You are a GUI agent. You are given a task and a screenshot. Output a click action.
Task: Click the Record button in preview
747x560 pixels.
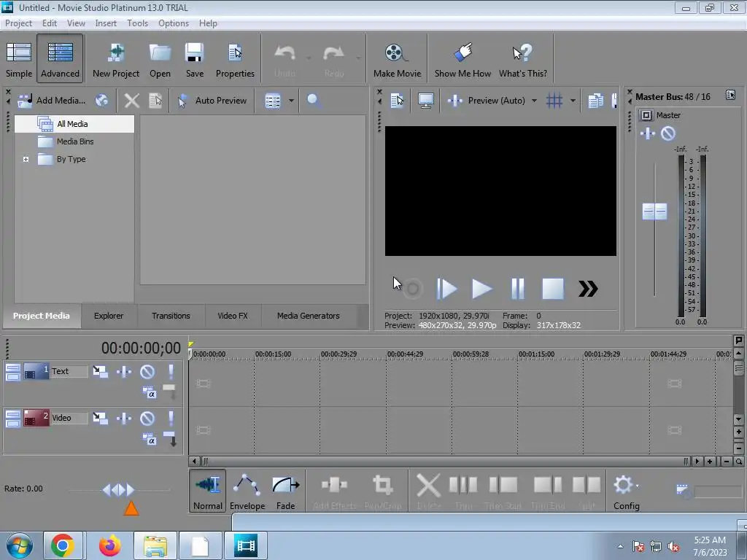(x=413, y=289)
